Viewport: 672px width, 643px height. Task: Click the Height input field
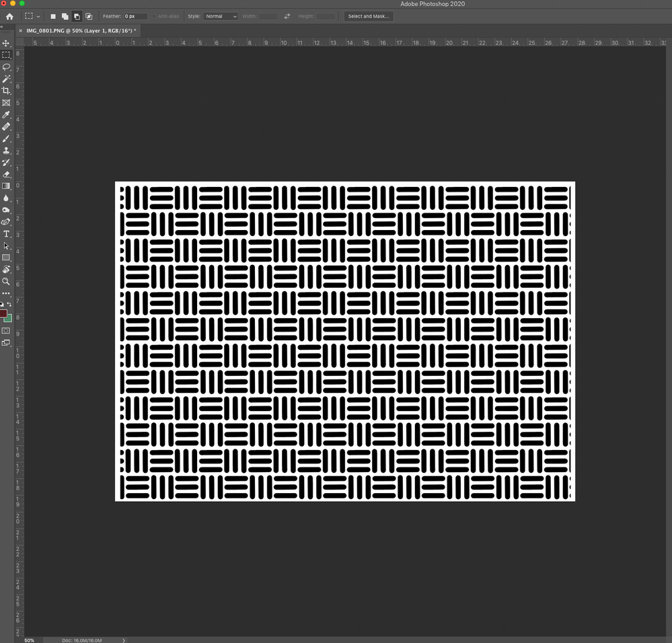(x=326, y=16)
